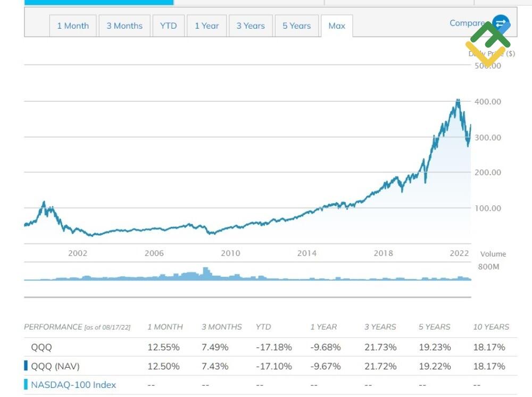
Task: Click the 2022 price peak on the chart
Action: [458, 100]
